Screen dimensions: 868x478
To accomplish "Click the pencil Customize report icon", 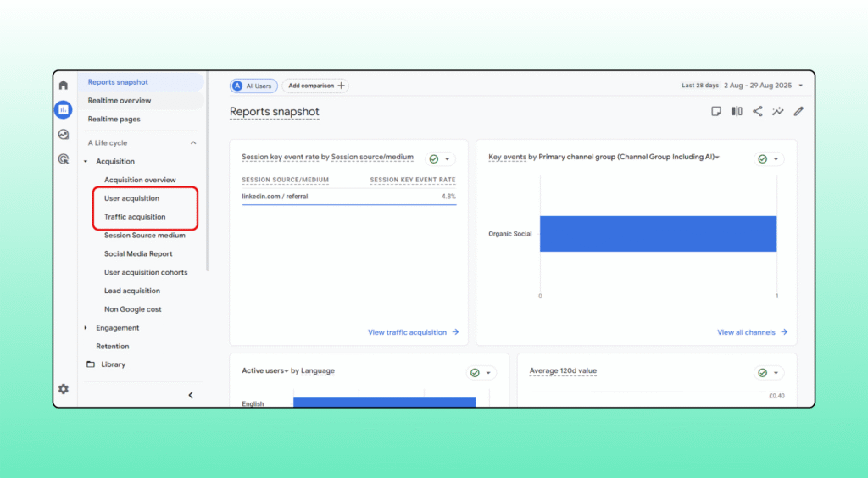I will (798, 111).
